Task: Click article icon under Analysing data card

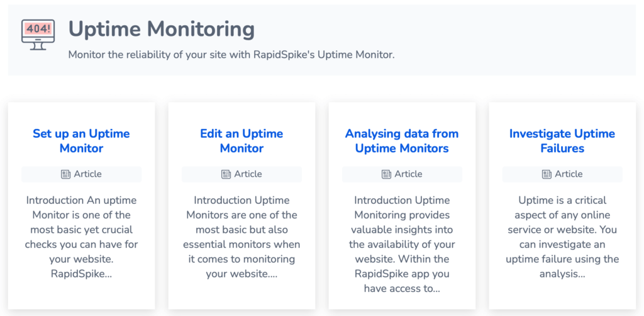Action: (386, 174)
